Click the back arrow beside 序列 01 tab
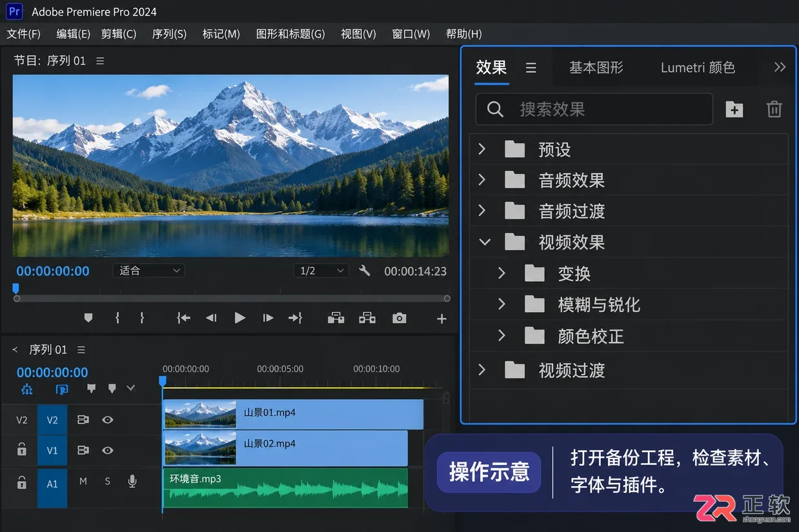This screenshot has width=799, height=532. 15,350
